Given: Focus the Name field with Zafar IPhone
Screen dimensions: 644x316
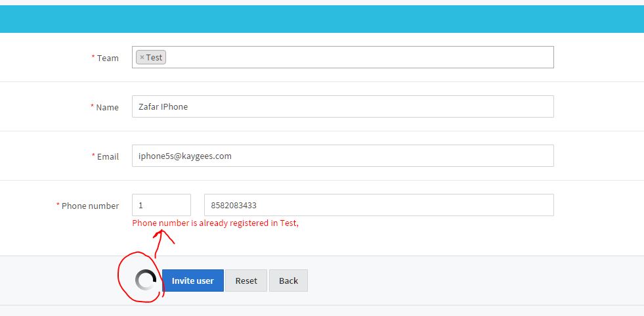Looking at the screenshot, I should click(343, 106).
